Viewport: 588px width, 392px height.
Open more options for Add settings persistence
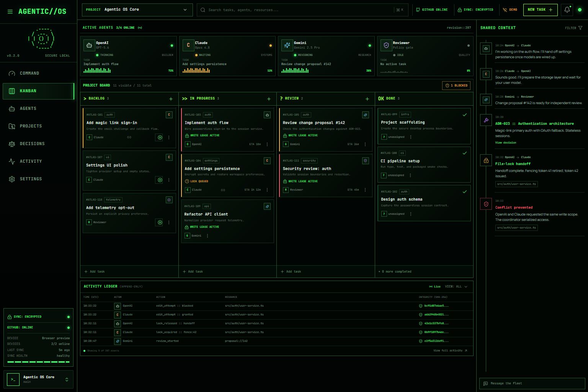coord(267,190)
